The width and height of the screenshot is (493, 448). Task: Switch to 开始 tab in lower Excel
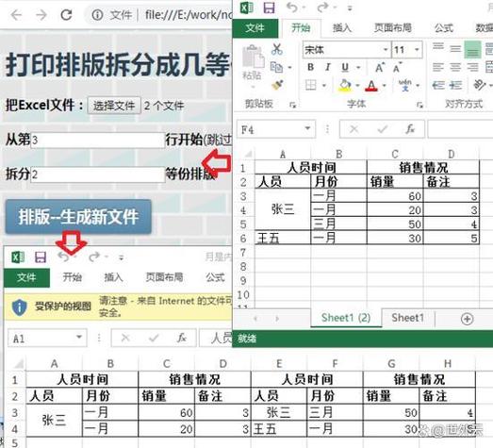click(x=72, y=277)
